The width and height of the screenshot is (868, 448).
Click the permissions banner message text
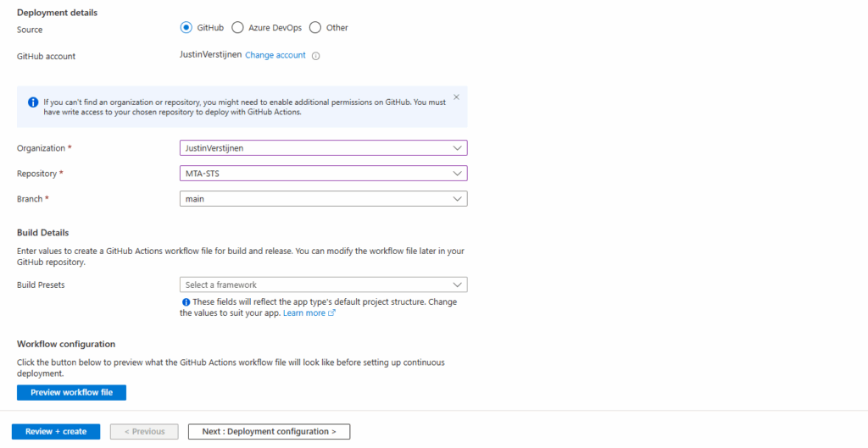pos(244,106)
